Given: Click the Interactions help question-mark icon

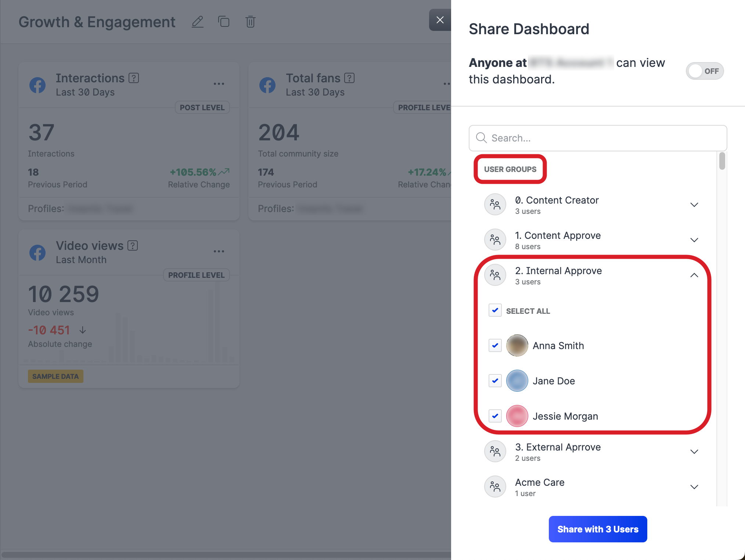Looking at the screenshot, I should (x=134, y=78).
